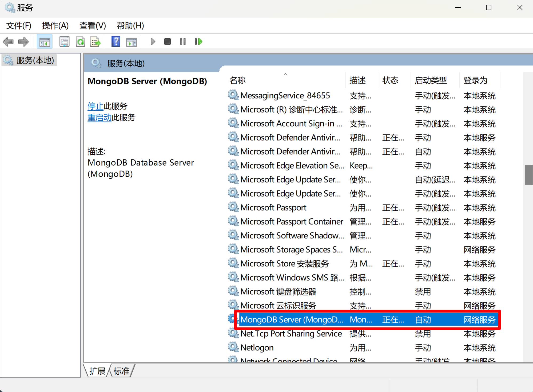
Task: Click the Export List toolbar icon
Action: [96, 42]
